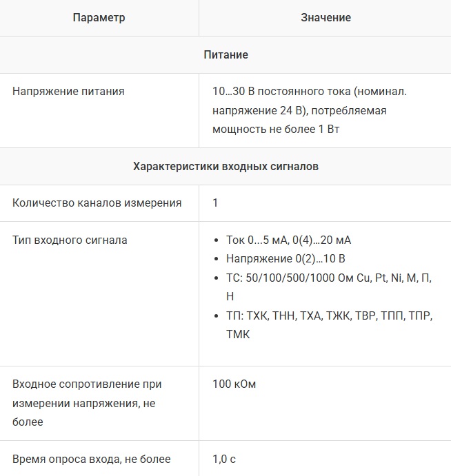Click the 1,0 с value
The image size is (451, 476).
click(x=225, y=459)
